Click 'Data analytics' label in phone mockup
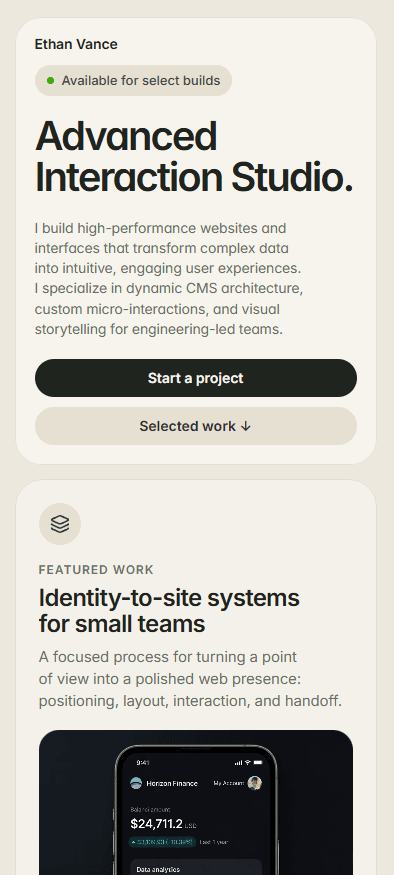 coord(158,869)
